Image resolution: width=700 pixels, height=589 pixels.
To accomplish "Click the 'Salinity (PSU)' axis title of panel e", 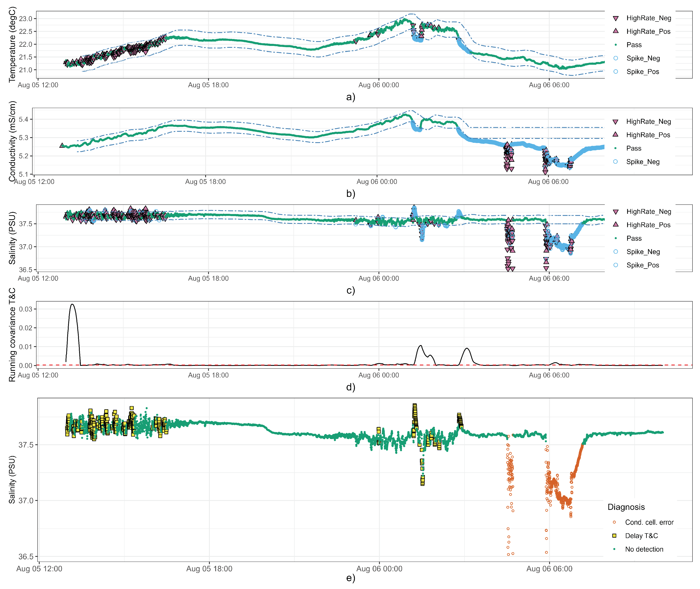I will (12, 479).
